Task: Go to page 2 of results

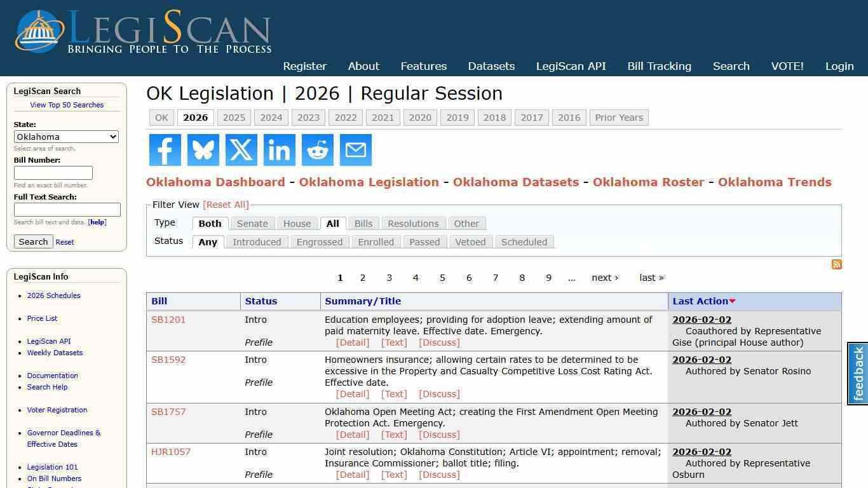Action: pos(363,278)
